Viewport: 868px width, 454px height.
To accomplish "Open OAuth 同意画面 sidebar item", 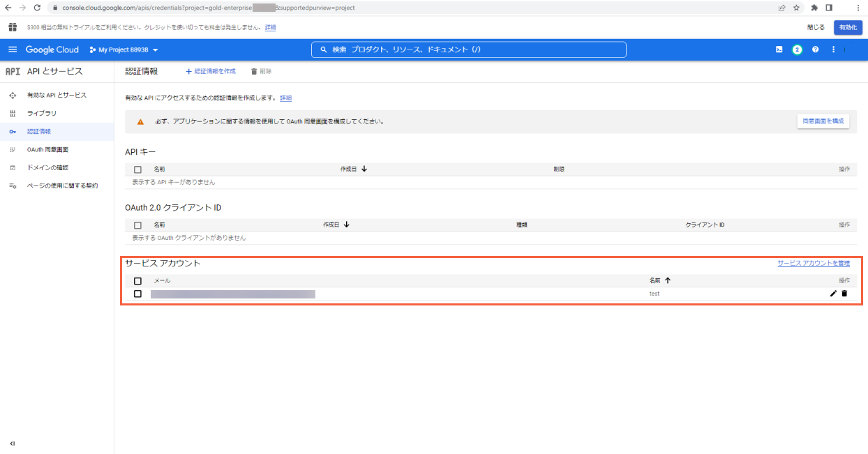I will (x=47, y=149).
